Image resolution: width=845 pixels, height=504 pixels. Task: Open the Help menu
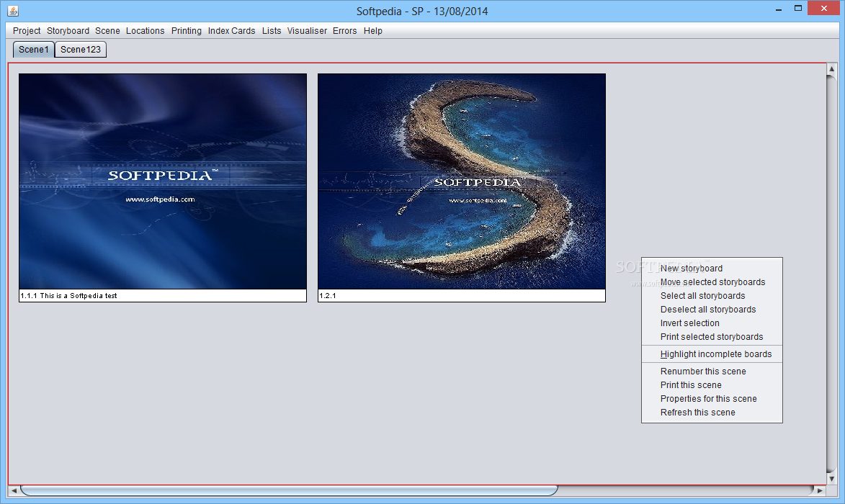point(372,31)
